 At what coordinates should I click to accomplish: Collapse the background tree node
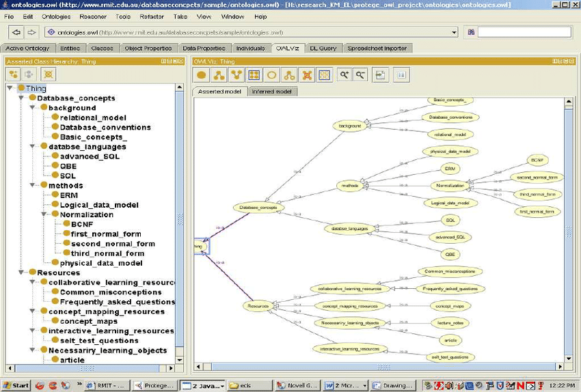[x=33, y=108]
